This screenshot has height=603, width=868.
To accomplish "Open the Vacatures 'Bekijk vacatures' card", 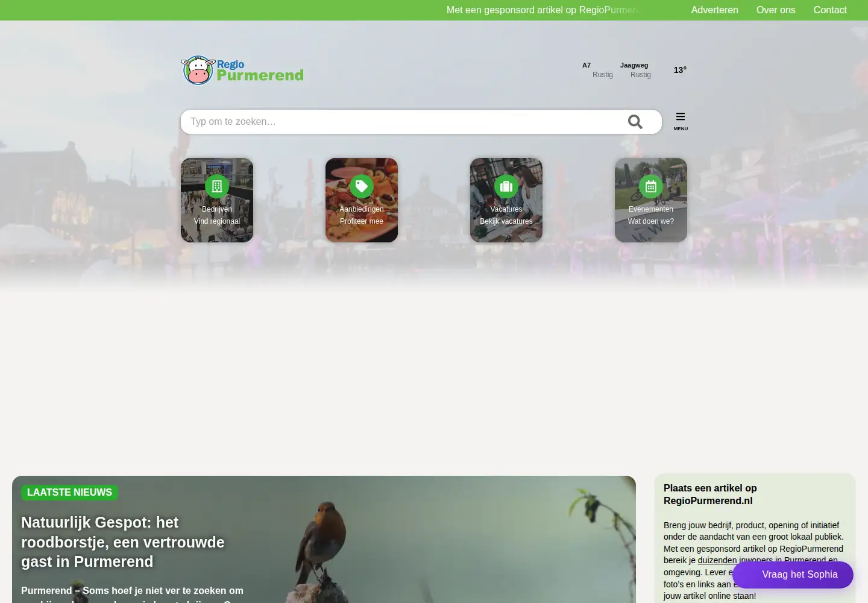I will click(506, 200).
